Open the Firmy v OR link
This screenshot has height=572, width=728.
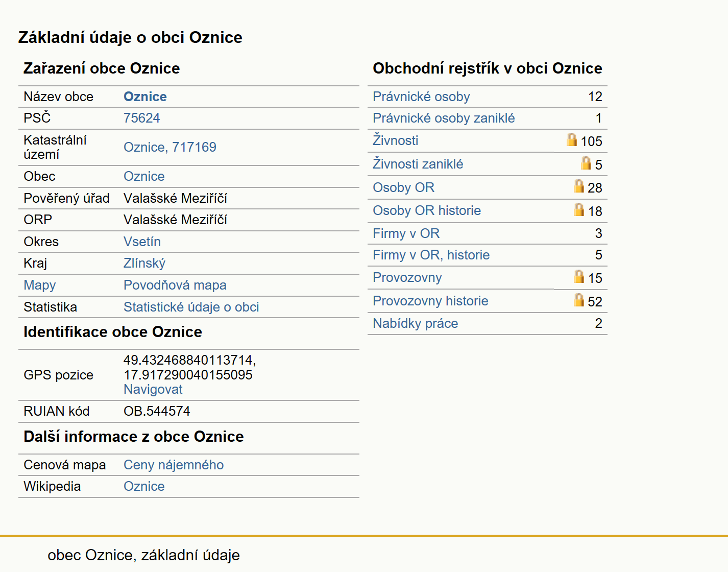406,233
